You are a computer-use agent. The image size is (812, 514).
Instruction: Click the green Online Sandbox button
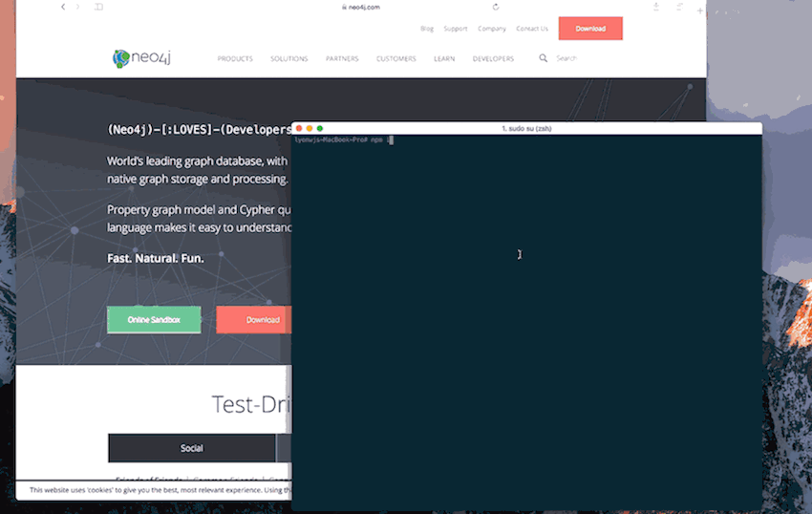[x=154, y=320]
